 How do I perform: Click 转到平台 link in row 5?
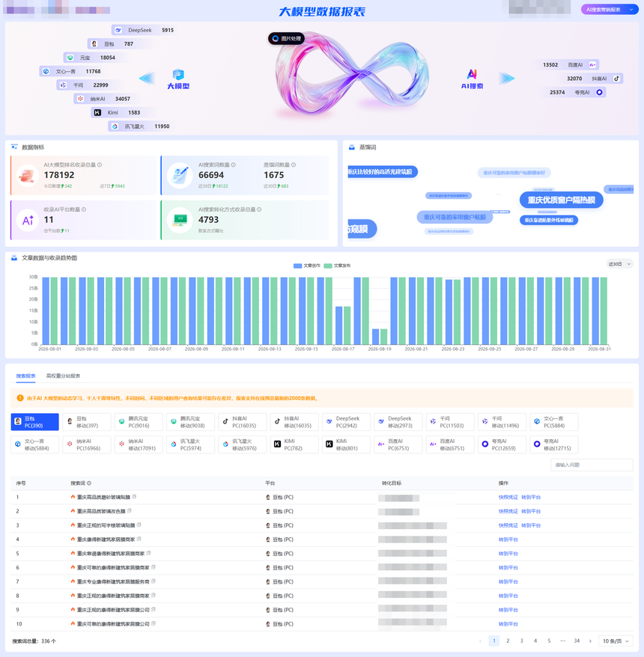(x=508, y=554)
